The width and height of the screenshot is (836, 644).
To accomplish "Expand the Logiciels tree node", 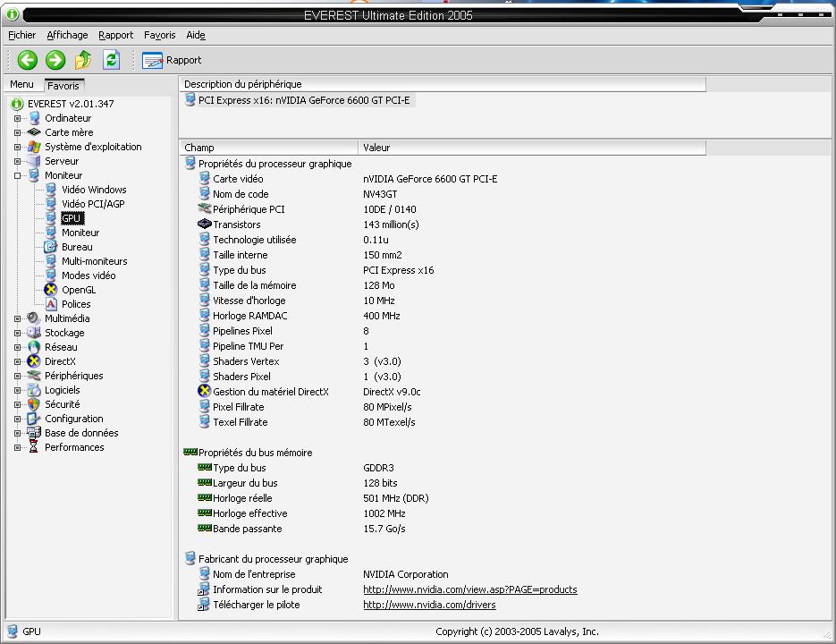I will click(18, 391).
